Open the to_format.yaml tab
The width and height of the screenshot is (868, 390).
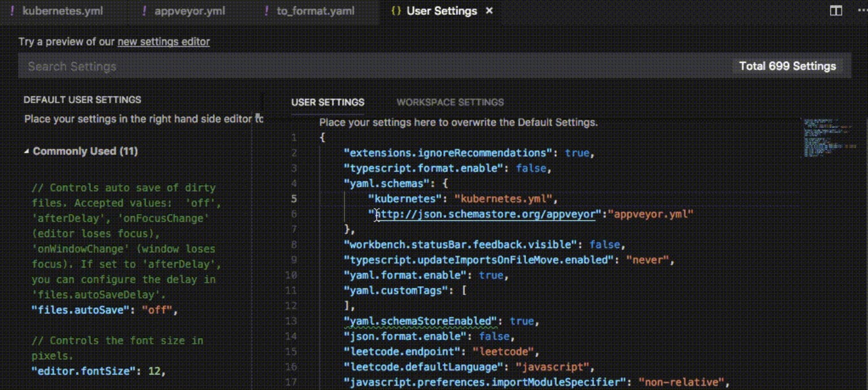[x=315, y=11]
